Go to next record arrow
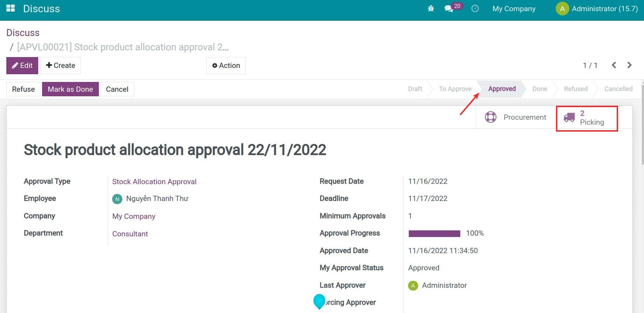The width and height of the screenshot is (644, 313). 629,65
